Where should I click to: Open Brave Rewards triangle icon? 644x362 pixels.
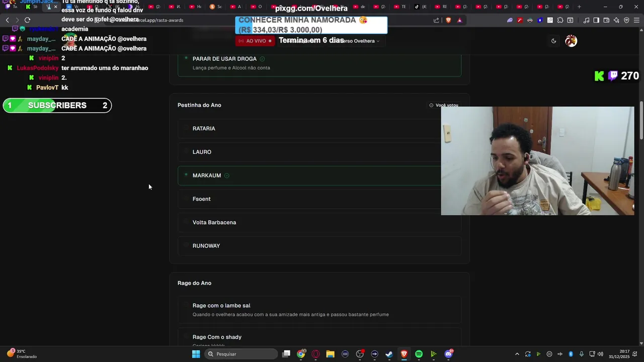(459, 20)
